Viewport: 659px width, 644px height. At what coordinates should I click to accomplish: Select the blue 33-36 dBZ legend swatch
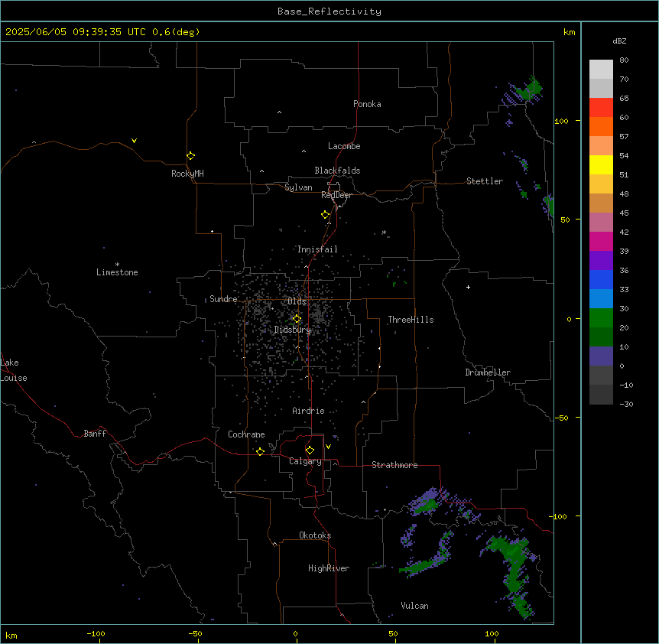click(x=601, y=279)
